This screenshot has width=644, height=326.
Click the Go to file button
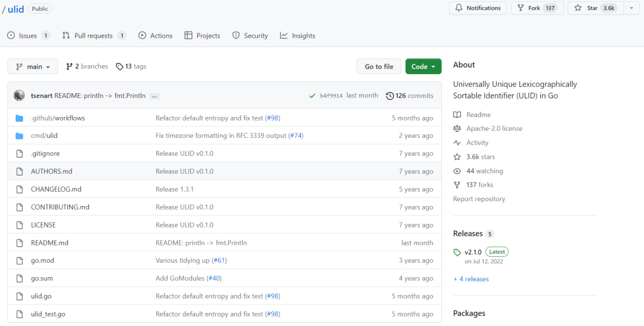(379, 67)
